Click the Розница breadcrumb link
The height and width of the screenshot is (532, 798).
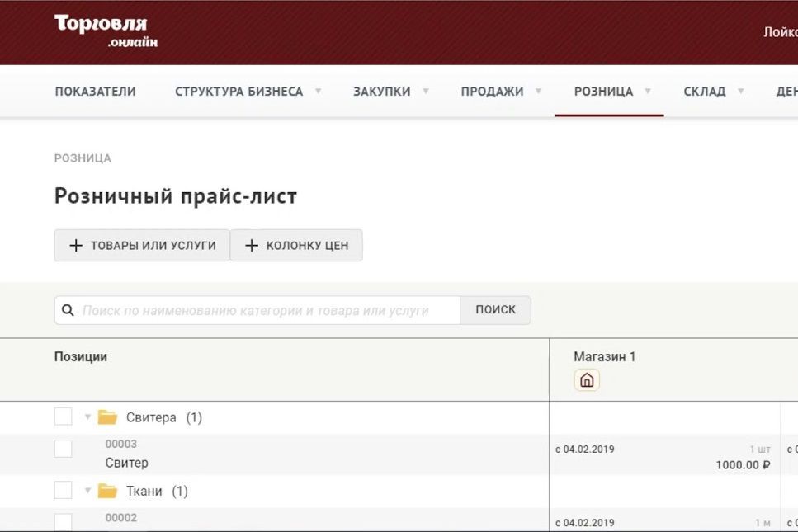point(83,158)
